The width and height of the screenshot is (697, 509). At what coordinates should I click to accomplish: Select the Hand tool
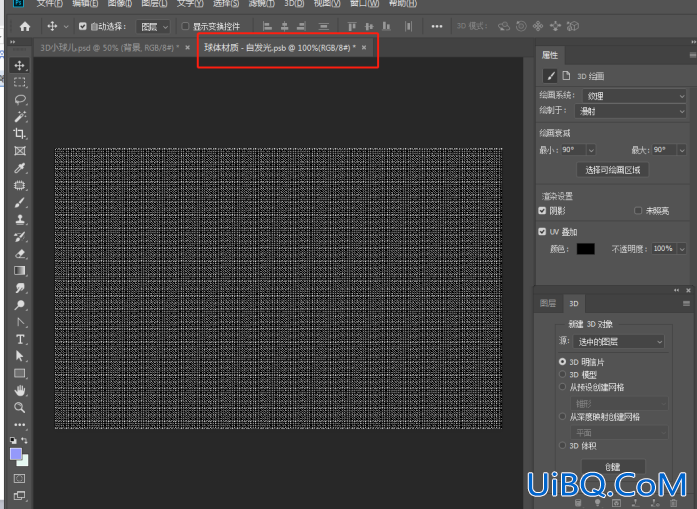pos(20,391)
